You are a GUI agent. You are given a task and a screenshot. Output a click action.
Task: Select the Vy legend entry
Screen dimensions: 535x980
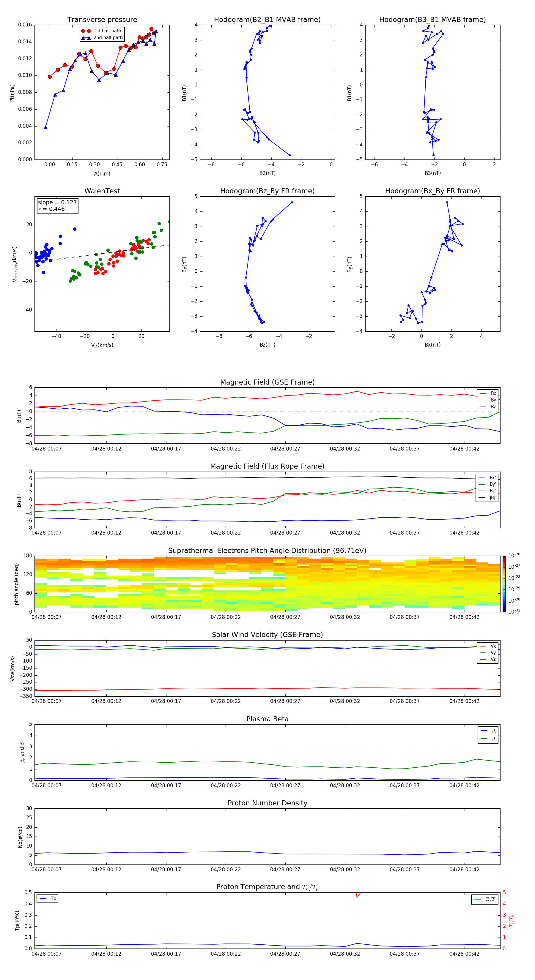click(488, 652)
